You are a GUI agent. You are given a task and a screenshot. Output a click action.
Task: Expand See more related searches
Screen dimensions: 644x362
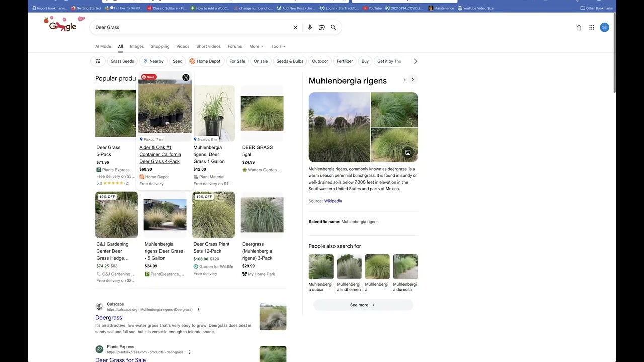pyautogui.click(x=363, y=305)
